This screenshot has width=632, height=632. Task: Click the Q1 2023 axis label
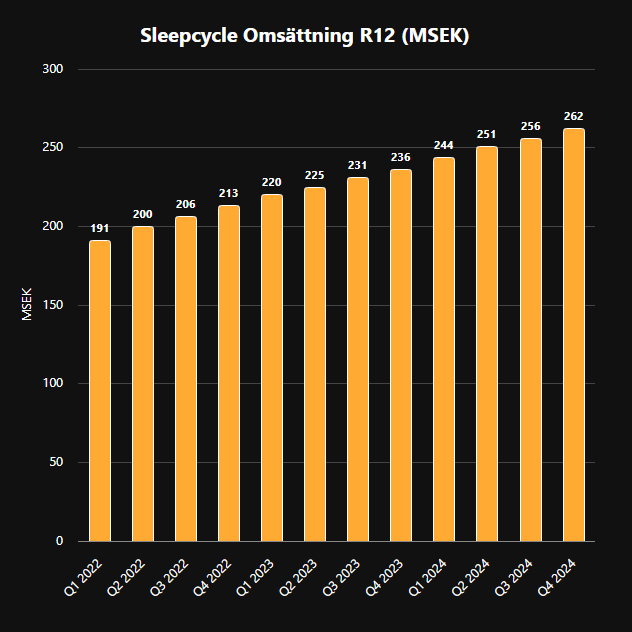[x=255, y=578]
